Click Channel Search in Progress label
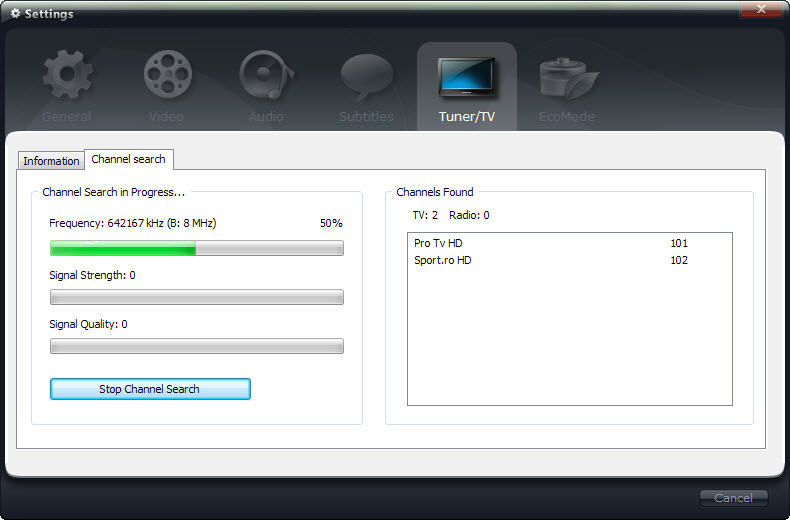The width and height of the screenshot is (790, 520). coord(113,192)
